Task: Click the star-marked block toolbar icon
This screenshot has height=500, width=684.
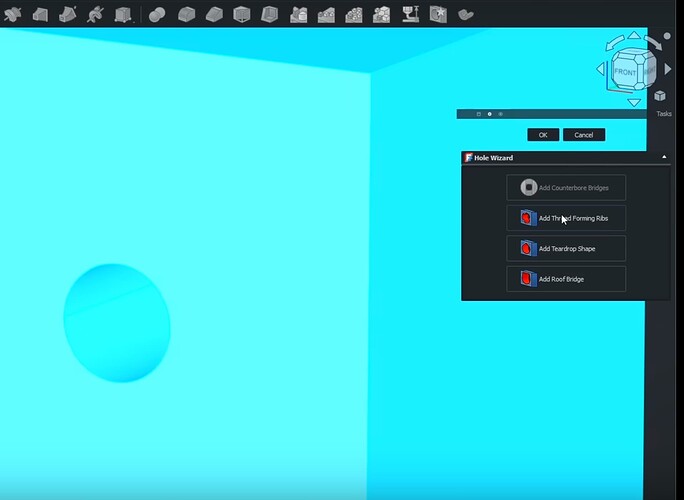Action: pyautogui.click(x=438, y=14)
